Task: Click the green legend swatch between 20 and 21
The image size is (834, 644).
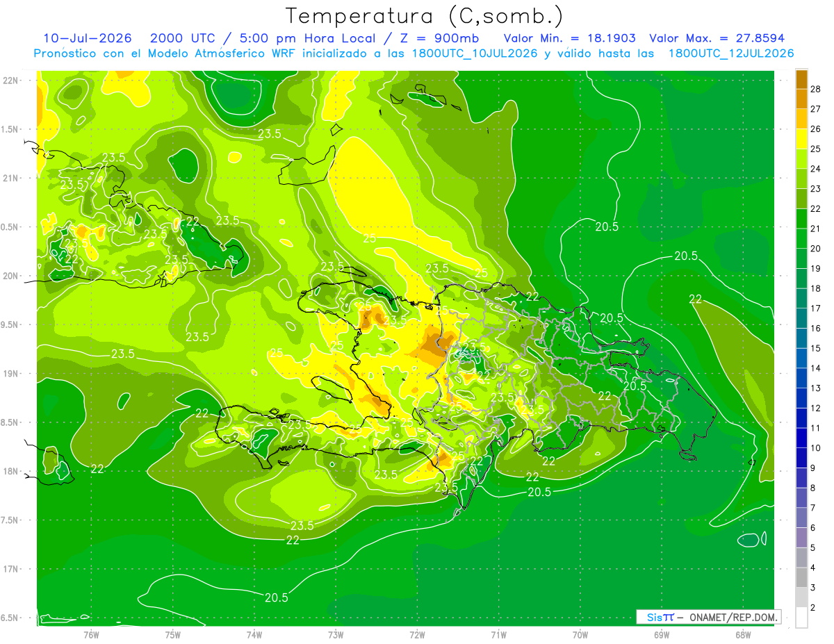Action: [x=801, y=238]
